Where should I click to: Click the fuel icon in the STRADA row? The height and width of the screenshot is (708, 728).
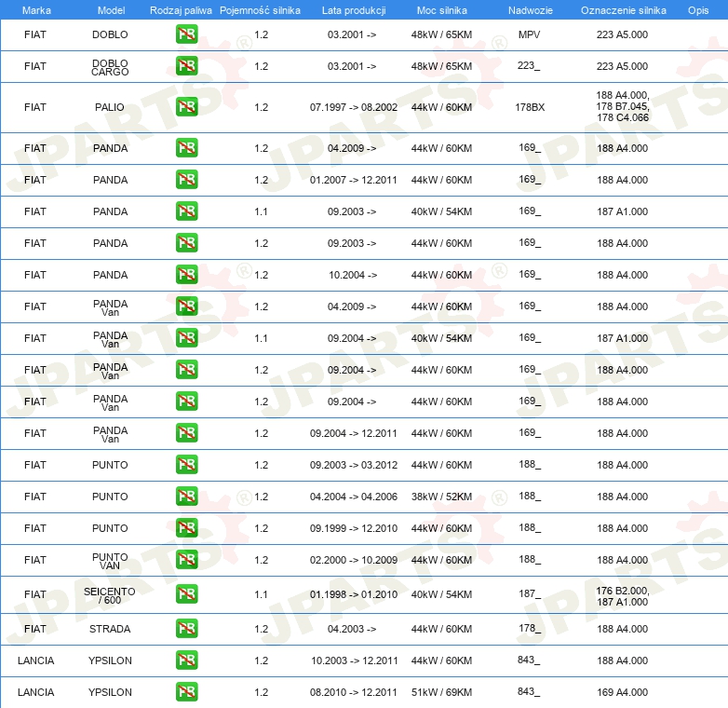pyautogui.click(x=186, y=629)
